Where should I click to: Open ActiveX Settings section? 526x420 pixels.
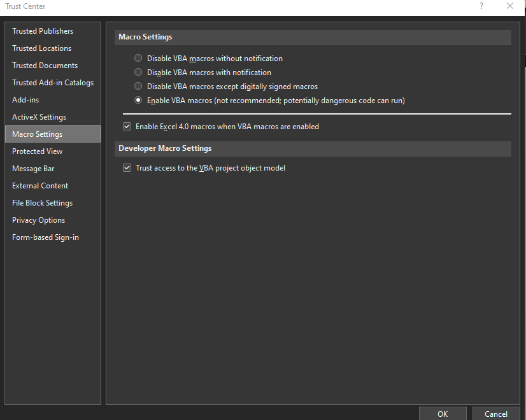pyautogui.click(x=53, y=117)
